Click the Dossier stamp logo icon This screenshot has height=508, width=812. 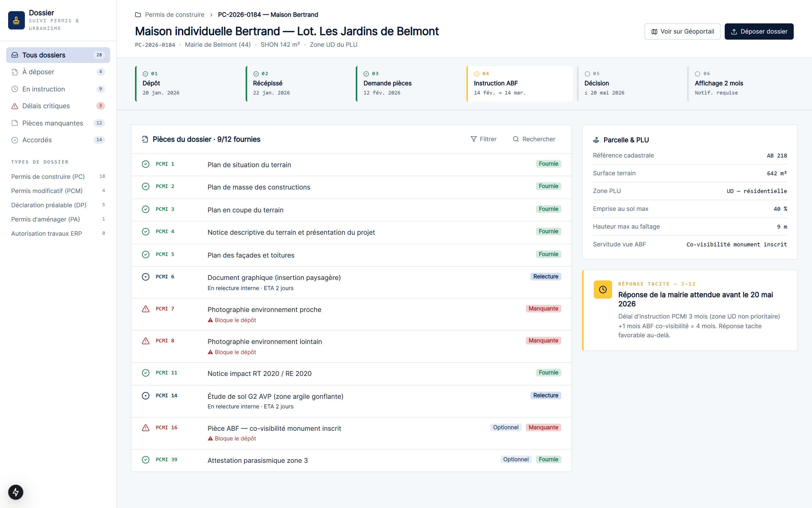[16, 21]
